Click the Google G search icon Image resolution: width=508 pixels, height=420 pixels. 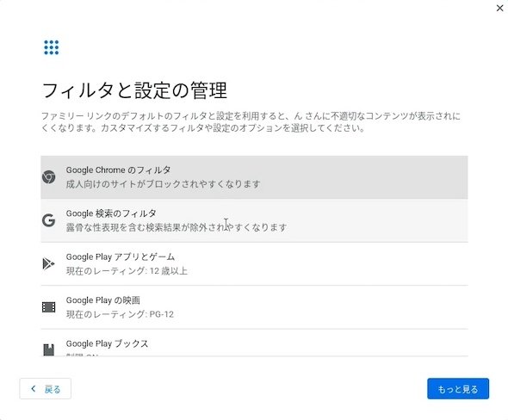click(48, 220)
